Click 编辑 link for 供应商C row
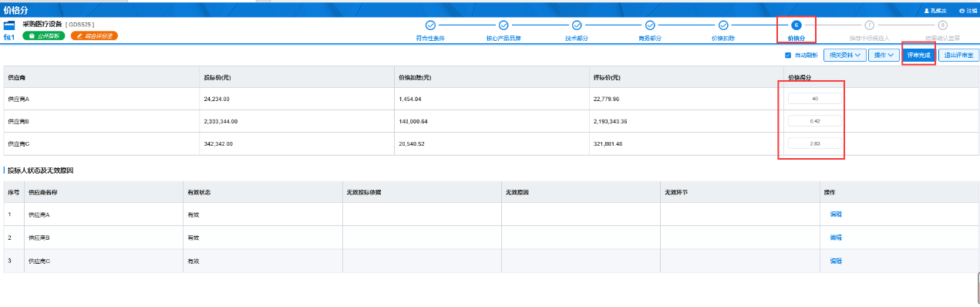Screen dimensions: 980x307 click(836, 261)
